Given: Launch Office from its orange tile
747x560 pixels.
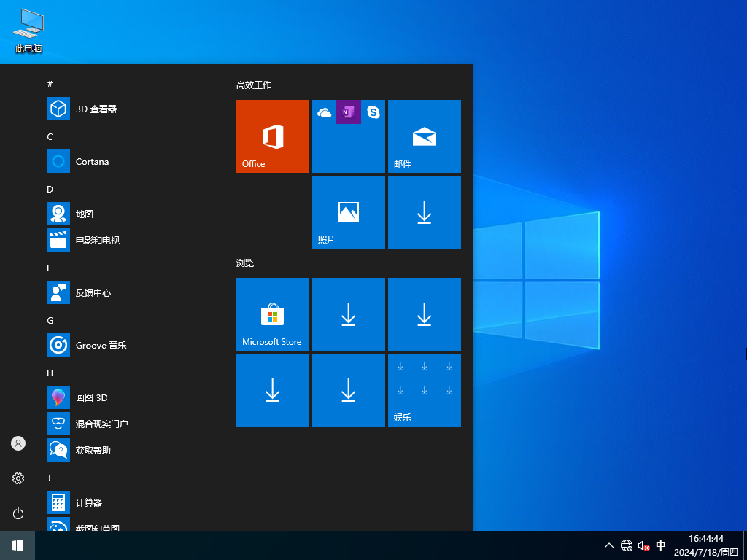Looking at the screenshot, I should [272, 136].
